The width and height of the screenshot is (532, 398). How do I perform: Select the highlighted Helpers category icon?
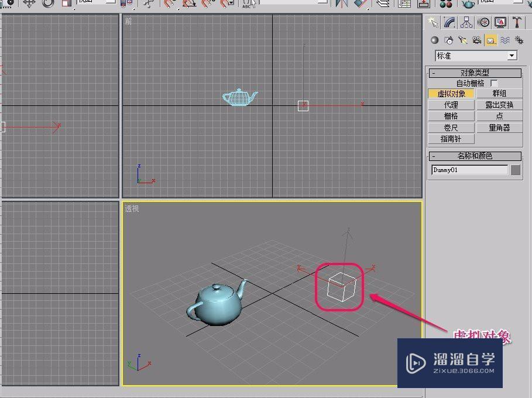(x=490, y=40)
